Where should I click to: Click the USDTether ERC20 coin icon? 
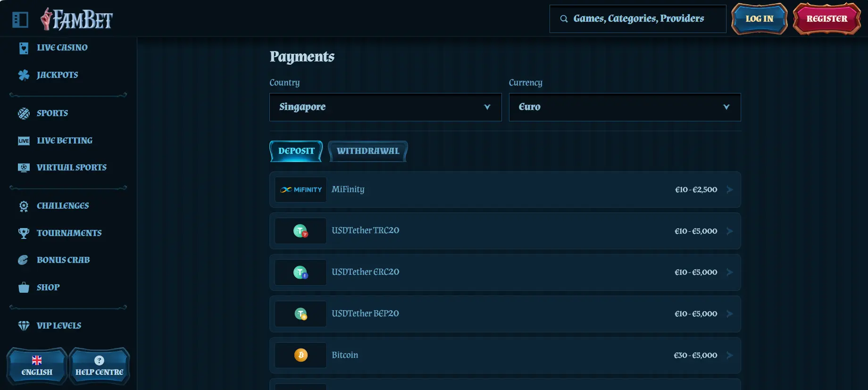[x=301, y=272]
